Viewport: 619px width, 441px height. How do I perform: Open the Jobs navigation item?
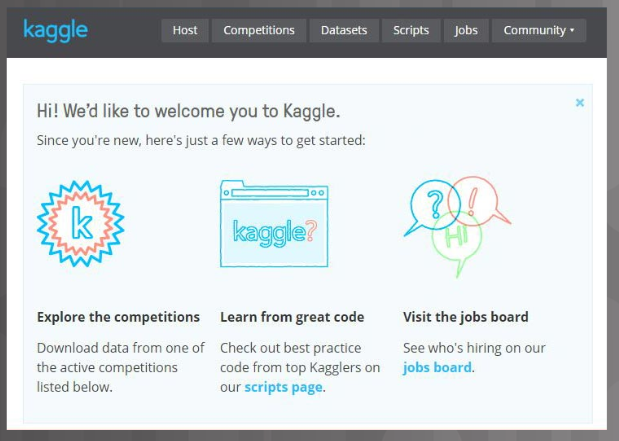pyautogui.click(x=466, y=30)
